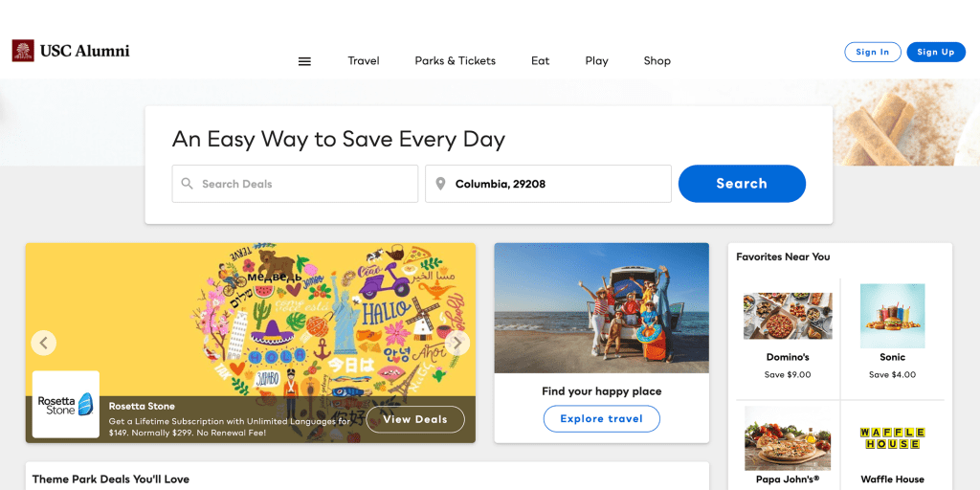This screenshot has height=490, width=980.
Task: Open the Waffle House logo
Action: click(x=892, y=438)
